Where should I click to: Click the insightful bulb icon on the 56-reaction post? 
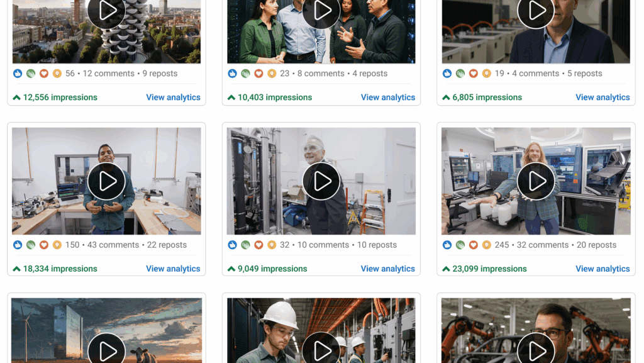pyautogui.click(x=57, y=74)
